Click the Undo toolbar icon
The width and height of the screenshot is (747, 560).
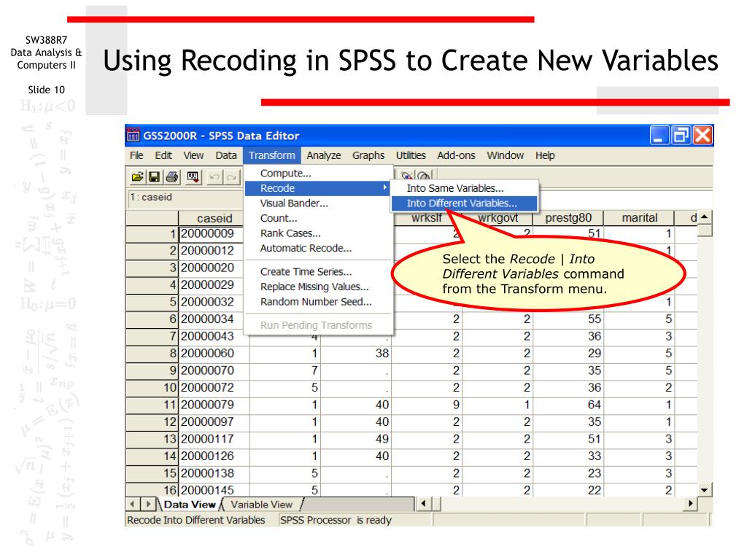point(214,178)
